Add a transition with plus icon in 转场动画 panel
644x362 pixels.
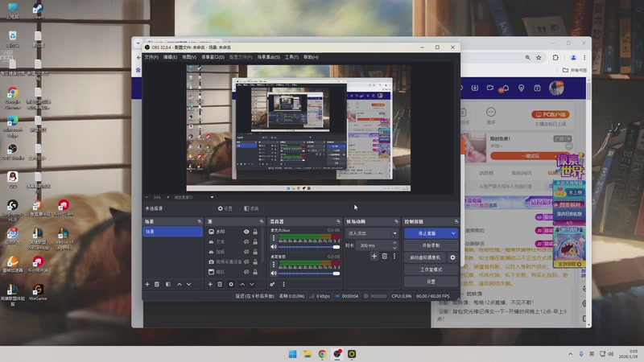tap(374, 256)
